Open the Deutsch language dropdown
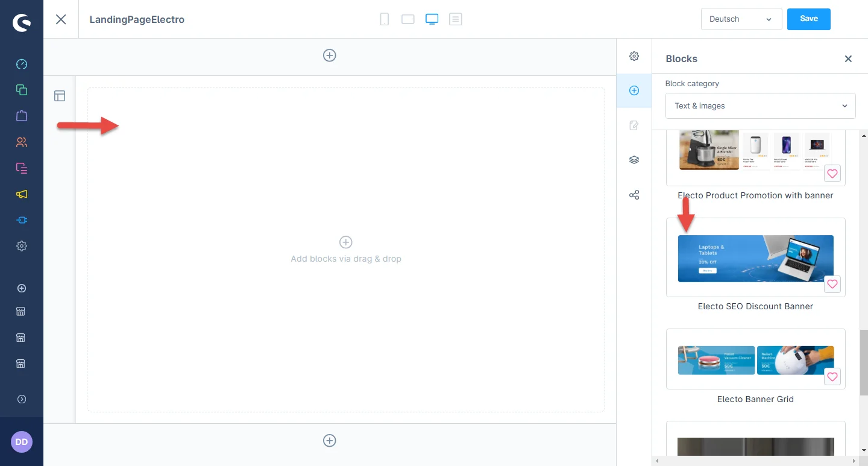Screen dimensions: 868x466 [741, 19]
